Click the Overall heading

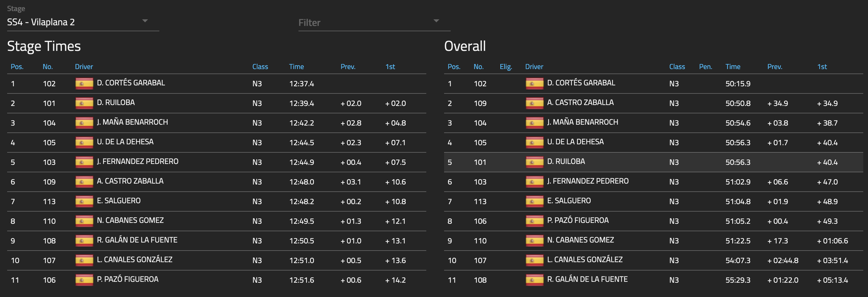pos(465,46)
